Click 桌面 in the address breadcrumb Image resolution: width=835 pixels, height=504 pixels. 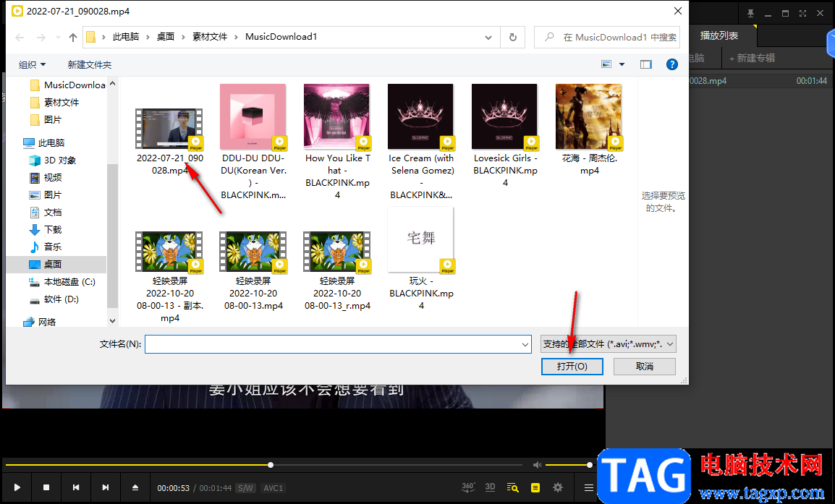point(166,37)
